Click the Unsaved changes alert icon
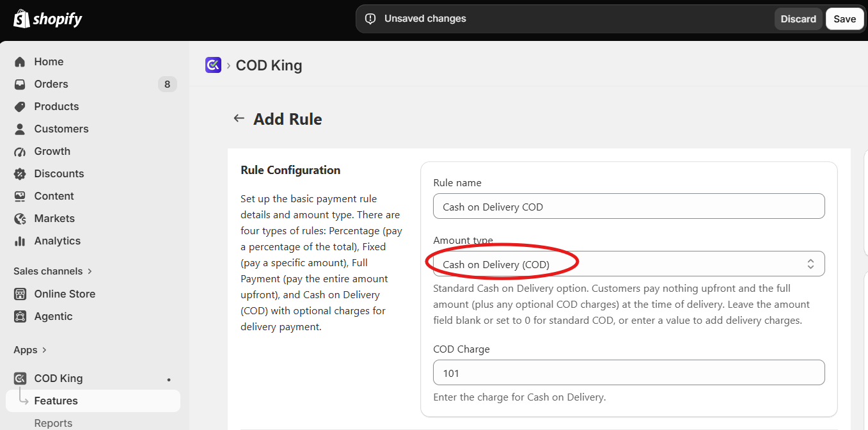868x430 pixels. [x=370, y=19]
